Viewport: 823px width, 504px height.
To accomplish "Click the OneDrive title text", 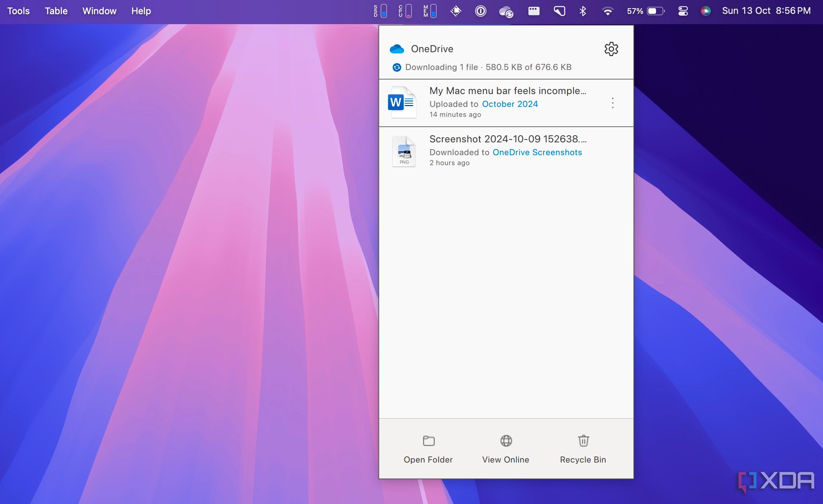I will point(432,49).
